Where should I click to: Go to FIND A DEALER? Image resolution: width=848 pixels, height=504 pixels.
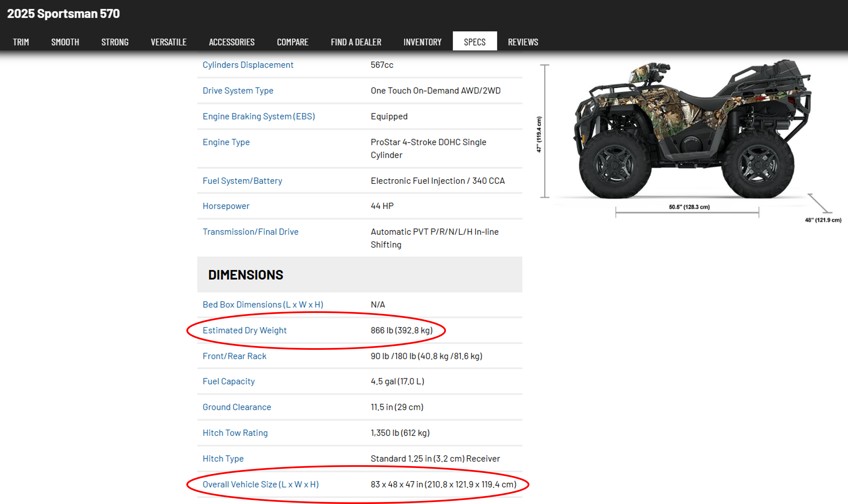coord(356,42)
